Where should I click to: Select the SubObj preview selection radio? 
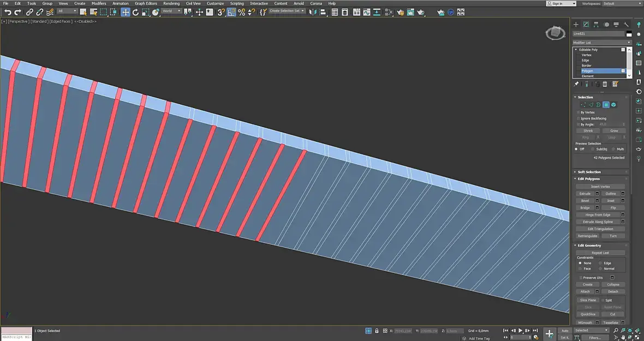pos(593,149)
